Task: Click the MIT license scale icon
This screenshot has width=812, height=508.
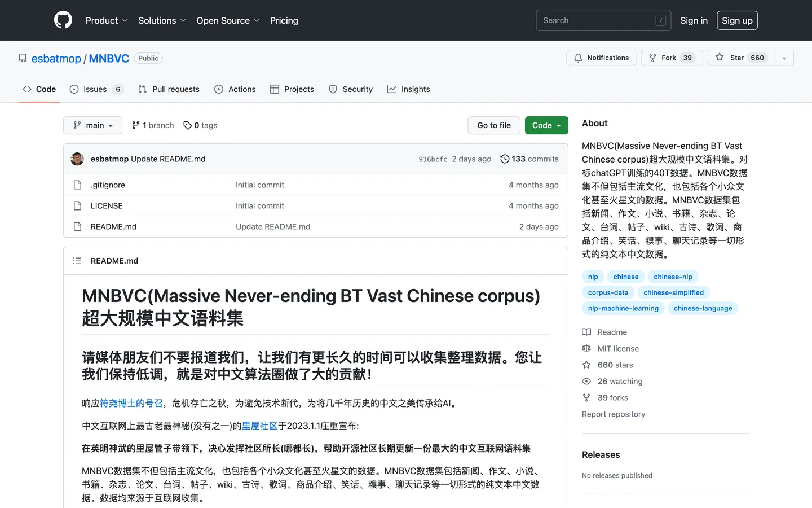Action: pyautogui.click(x=586, y=349)
